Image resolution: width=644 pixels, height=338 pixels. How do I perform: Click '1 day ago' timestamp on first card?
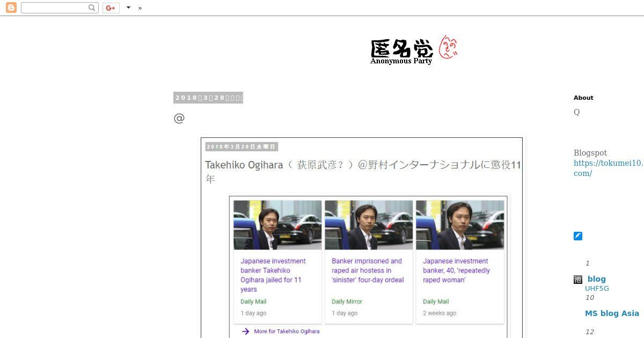coord(253,313)
